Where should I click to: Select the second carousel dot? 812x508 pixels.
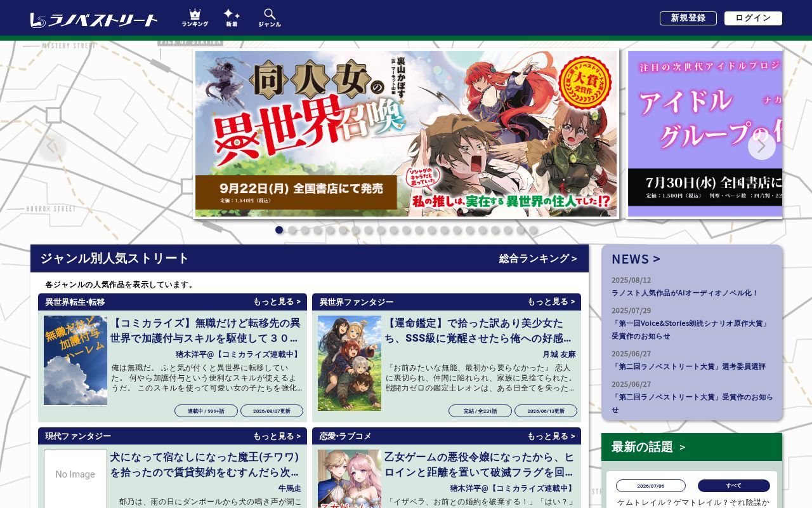pos(292,230)
